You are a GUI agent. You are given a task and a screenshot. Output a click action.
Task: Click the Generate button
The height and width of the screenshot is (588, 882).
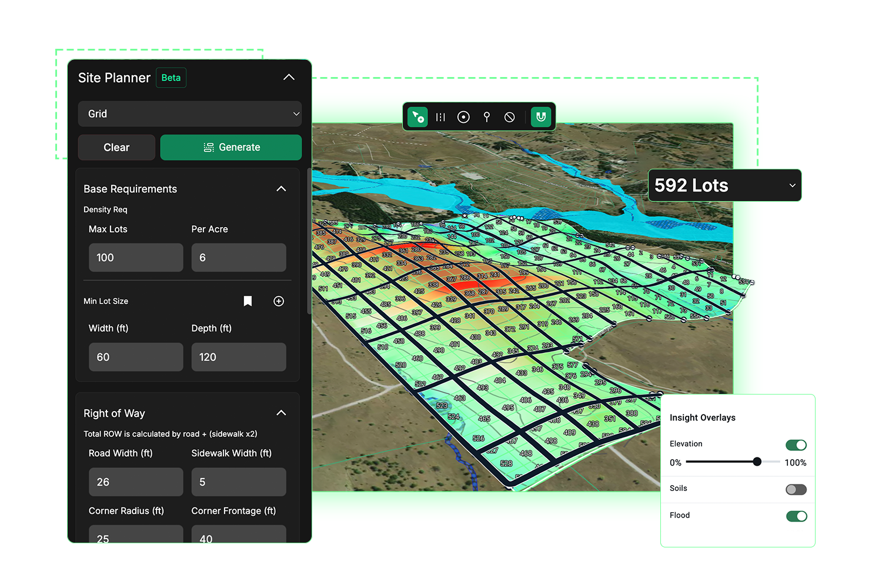tap(230, 148)
